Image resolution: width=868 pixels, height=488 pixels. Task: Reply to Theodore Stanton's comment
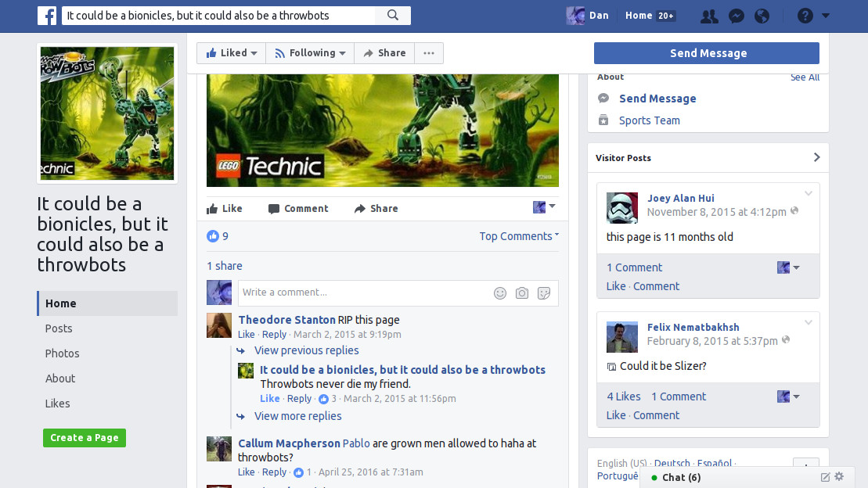pyautogui.click(x=274, y=334)
